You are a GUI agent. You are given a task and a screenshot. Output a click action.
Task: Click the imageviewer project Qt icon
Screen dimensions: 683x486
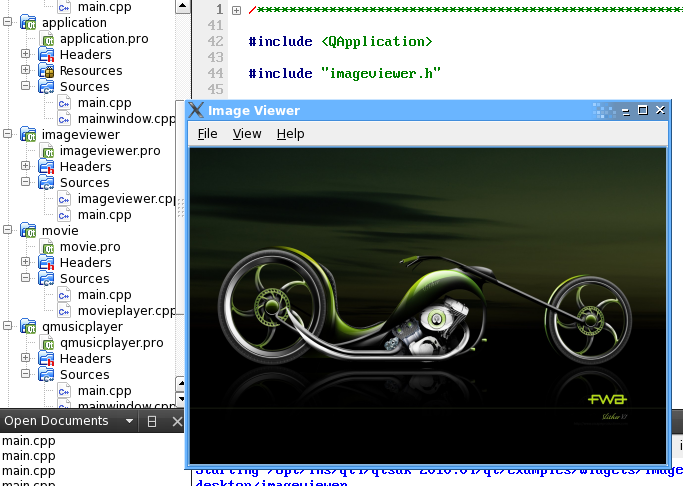(29, 135)
